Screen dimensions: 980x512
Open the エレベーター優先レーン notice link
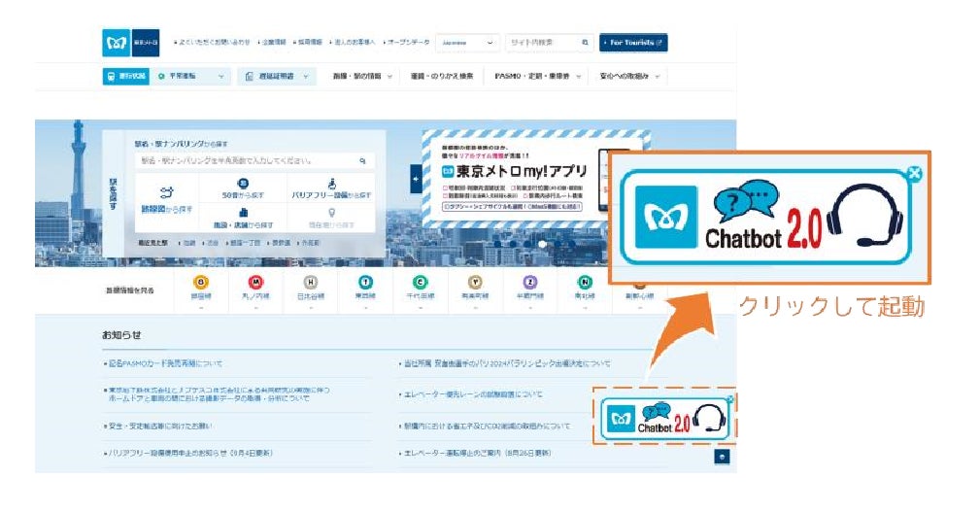click(x=471, y=394)
